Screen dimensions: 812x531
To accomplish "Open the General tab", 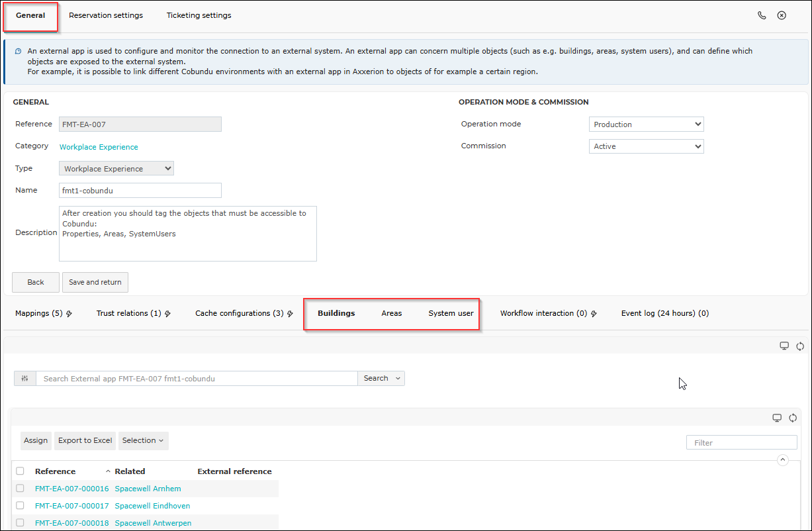I will pyautogui.click(x=30, y=15).
